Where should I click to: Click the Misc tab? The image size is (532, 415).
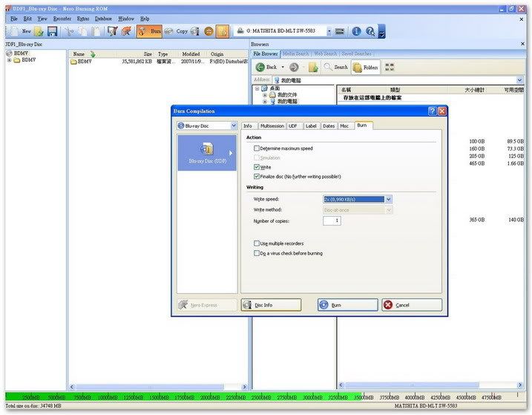[344, 126]
